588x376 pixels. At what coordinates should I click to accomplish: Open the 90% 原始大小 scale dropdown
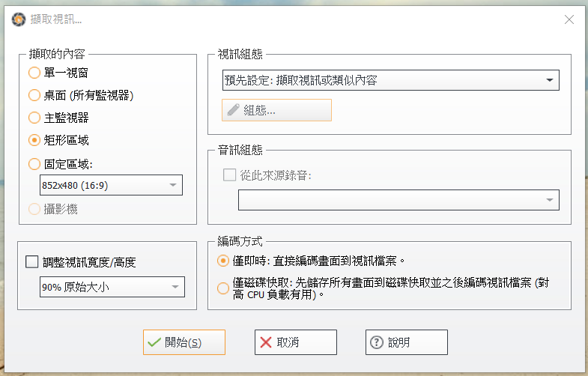112,286
